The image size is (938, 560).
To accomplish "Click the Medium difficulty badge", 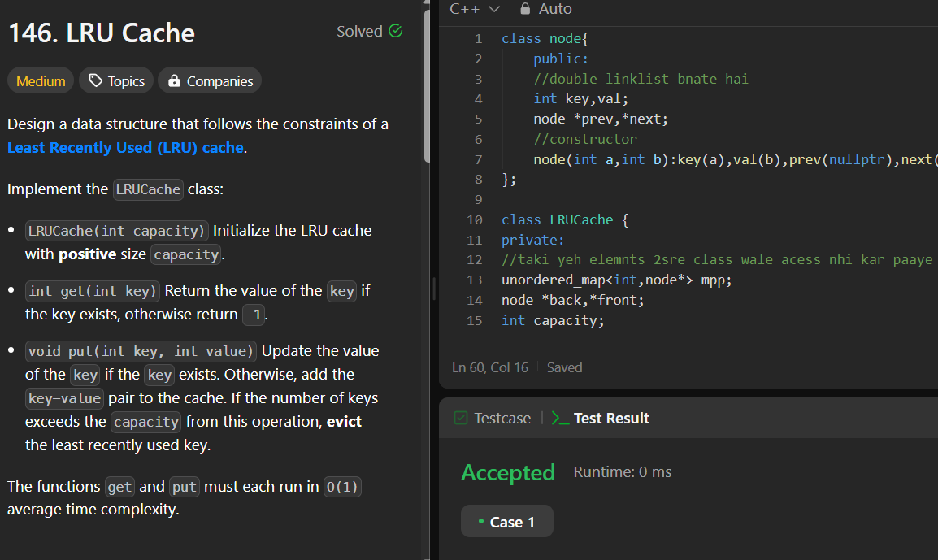I will pyautogui.click(x=40, y=80).
